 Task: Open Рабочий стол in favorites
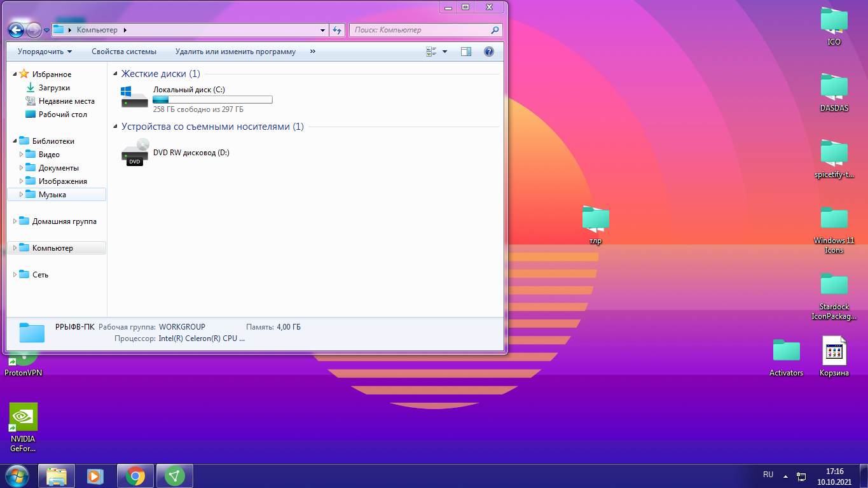tap(62, 115)
